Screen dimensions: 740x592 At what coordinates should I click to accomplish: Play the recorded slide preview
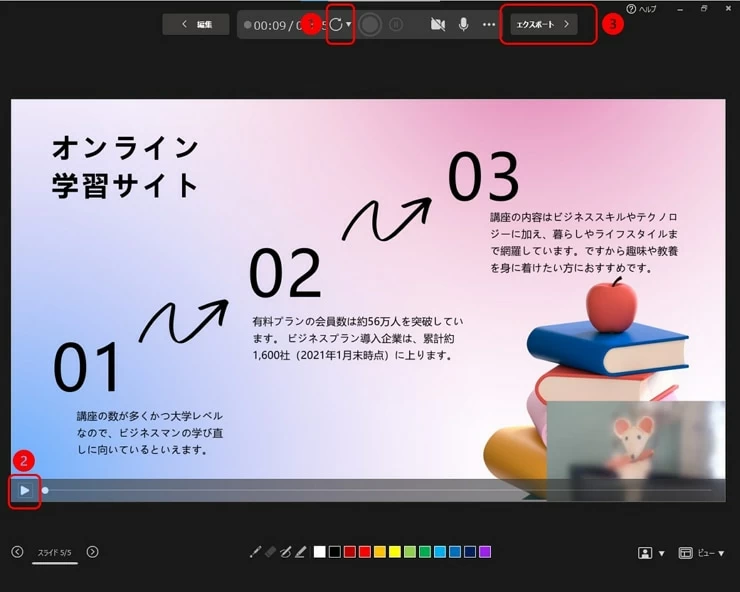coord(24,490)
